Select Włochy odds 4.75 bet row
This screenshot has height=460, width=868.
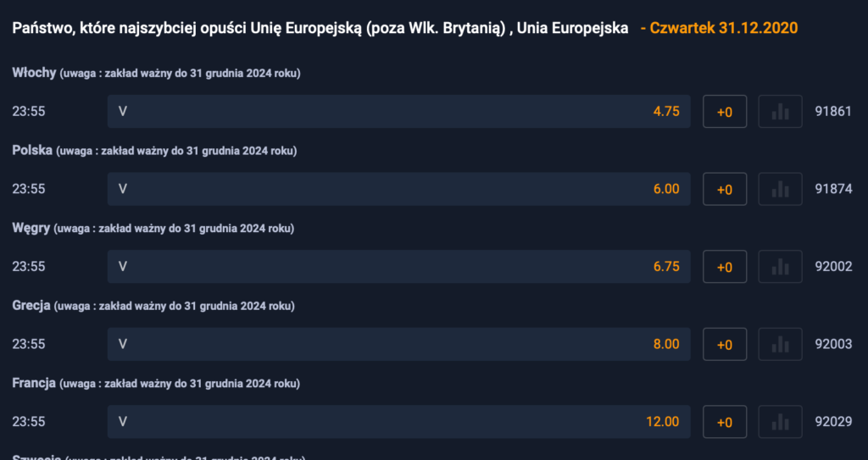(x=398, y=111)
